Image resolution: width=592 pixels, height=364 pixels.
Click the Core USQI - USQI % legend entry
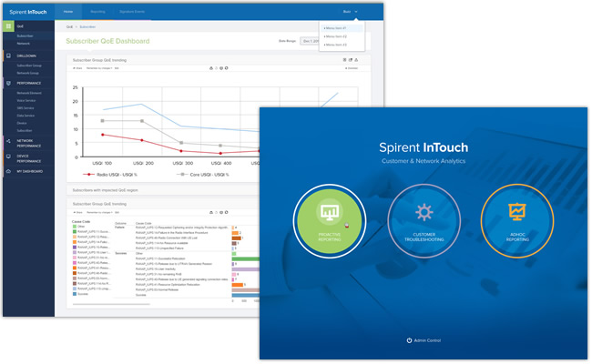[x=203, y=175]
